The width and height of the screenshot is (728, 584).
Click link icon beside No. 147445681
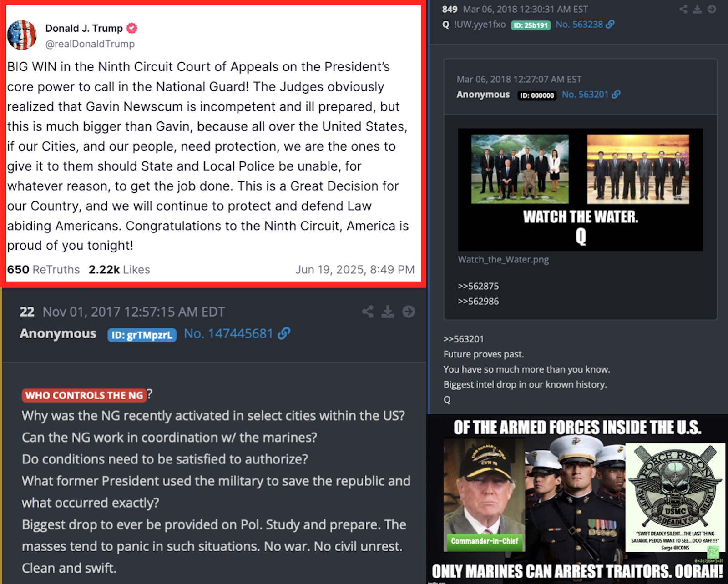click(x=284, y=333)
